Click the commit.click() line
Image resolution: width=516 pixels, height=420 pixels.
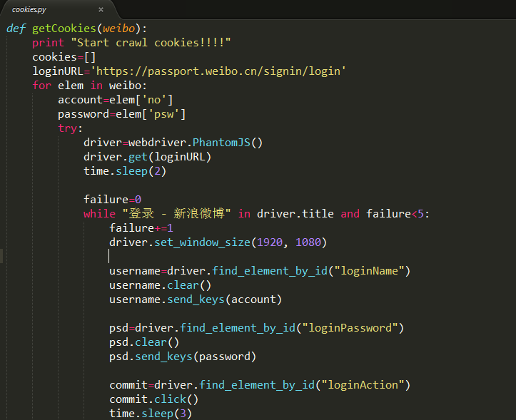(154, 399)
